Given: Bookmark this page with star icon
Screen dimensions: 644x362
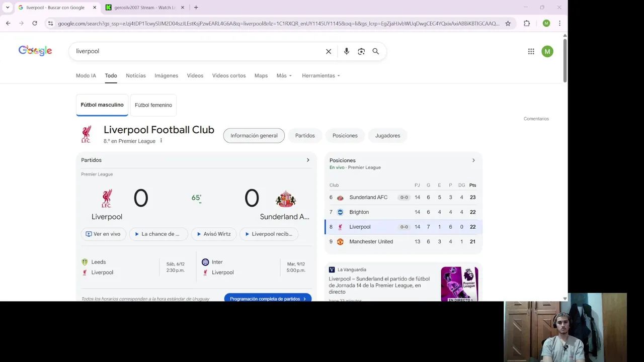Looking at the screenshot, I should click(x=508, y=23).
